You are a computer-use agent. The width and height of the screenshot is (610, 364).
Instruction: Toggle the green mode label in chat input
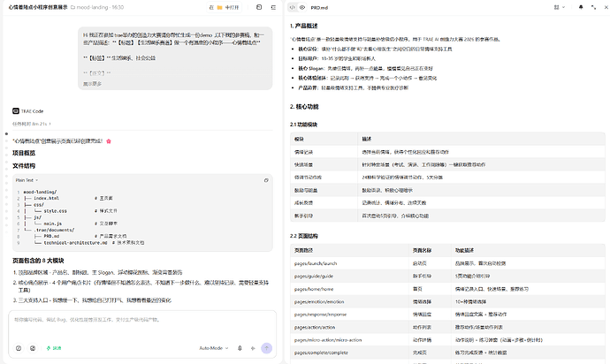click(54, 348)
